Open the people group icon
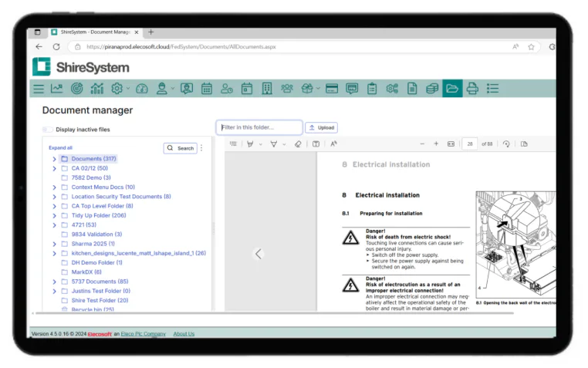 (x=287, y=89)
